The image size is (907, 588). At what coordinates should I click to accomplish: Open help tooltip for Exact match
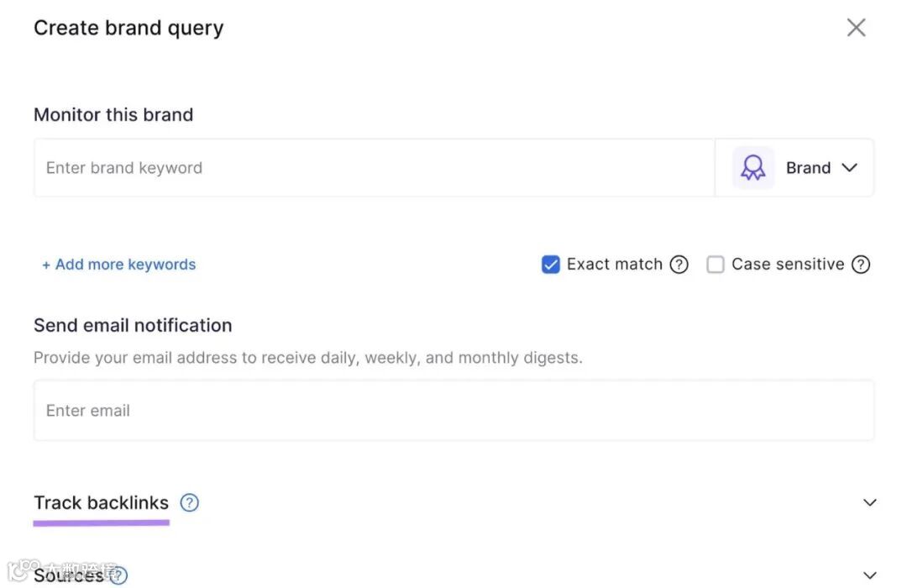click(x=679, y=265)
